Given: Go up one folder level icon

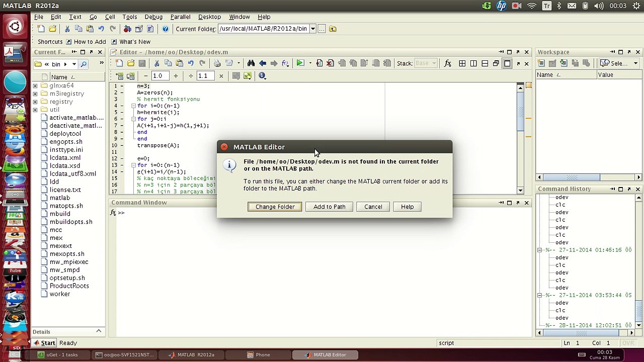Looking at the screenshot, I should pyautogui.click(x=333, y=29).
